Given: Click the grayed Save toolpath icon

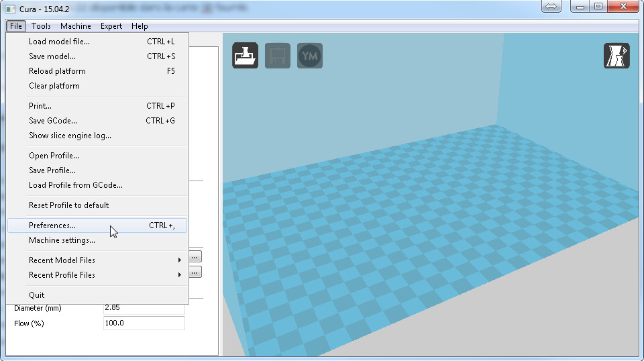Looking at the screenshot, I should (277, 56).
